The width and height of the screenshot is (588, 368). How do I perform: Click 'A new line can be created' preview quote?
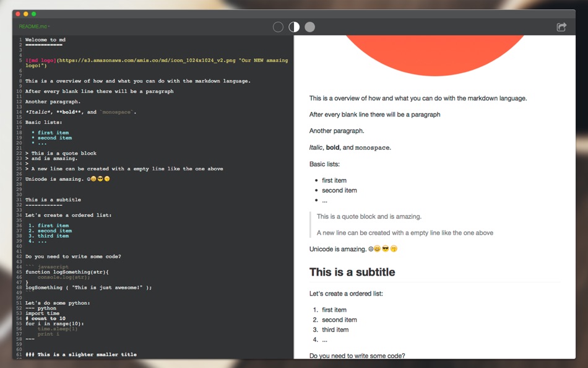(405, 233)
